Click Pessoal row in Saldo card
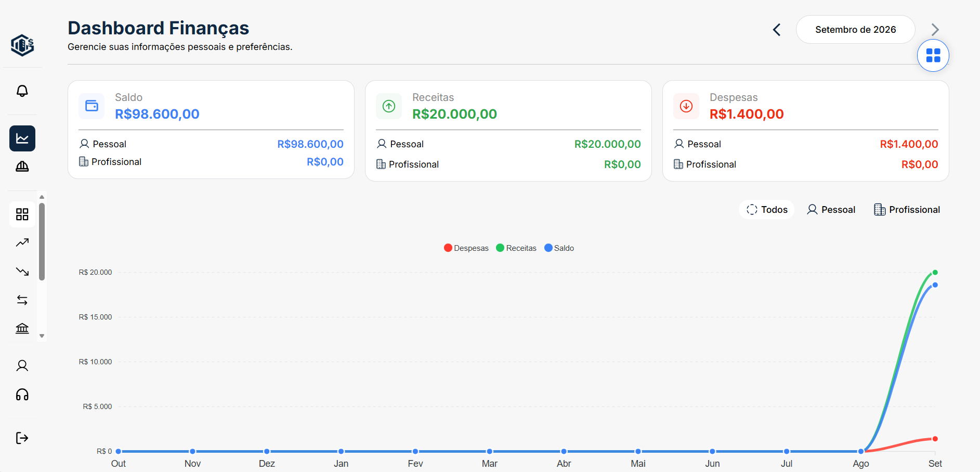980x472 pixels. tap(211, 144)
